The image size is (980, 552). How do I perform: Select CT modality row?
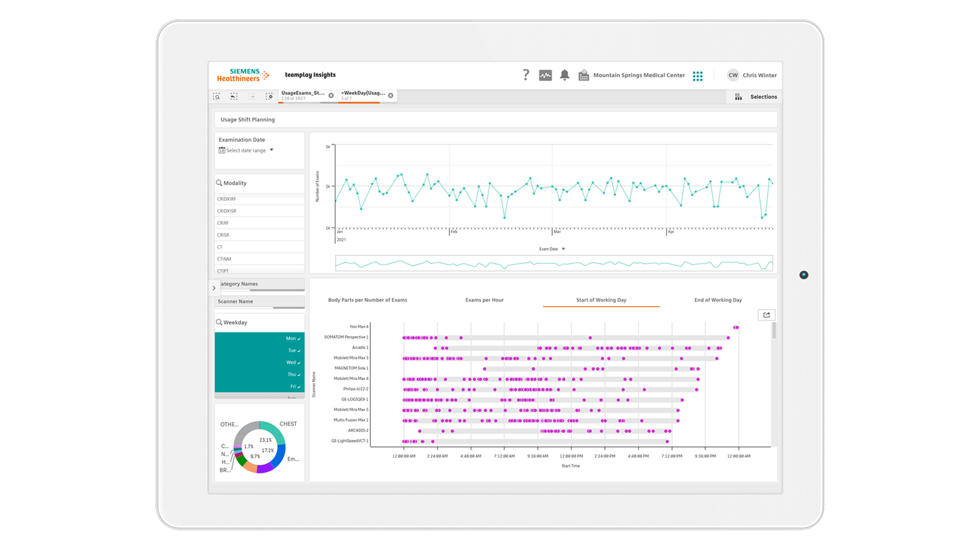(260, 247)
